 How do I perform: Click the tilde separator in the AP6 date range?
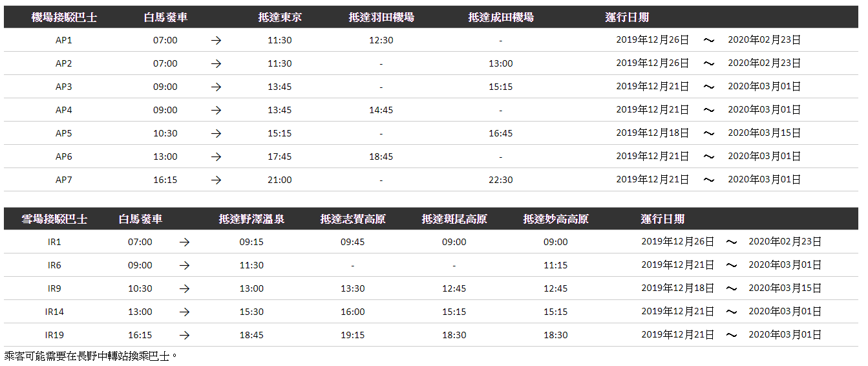click(x=708, y=156)
